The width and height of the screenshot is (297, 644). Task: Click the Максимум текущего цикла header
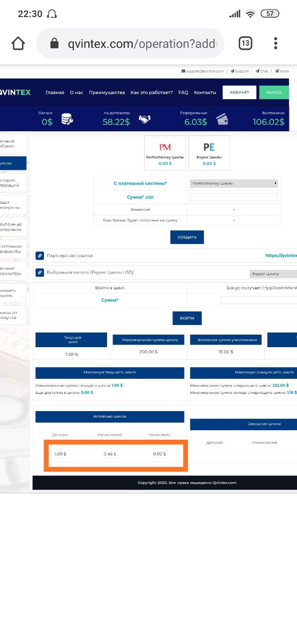[110, 372]
